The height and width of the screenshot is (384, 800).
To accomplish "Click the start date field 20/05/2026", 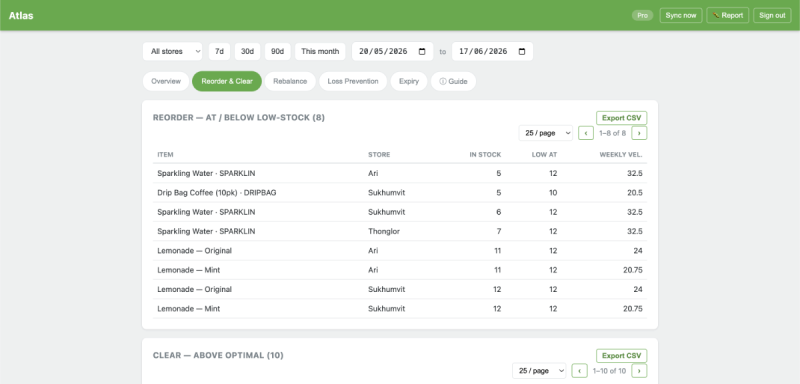I will (x=392, y=52).
